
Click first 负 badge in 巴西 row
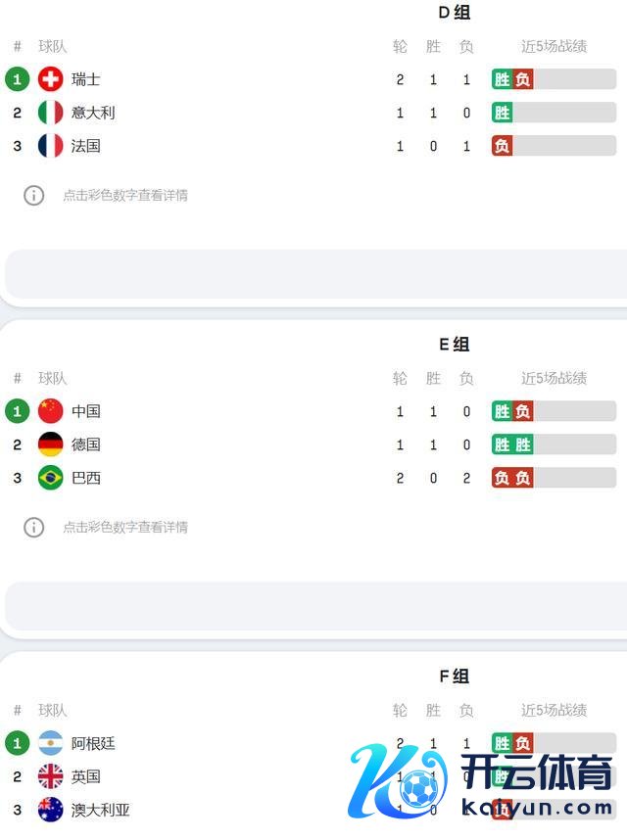tap(503, 478)
